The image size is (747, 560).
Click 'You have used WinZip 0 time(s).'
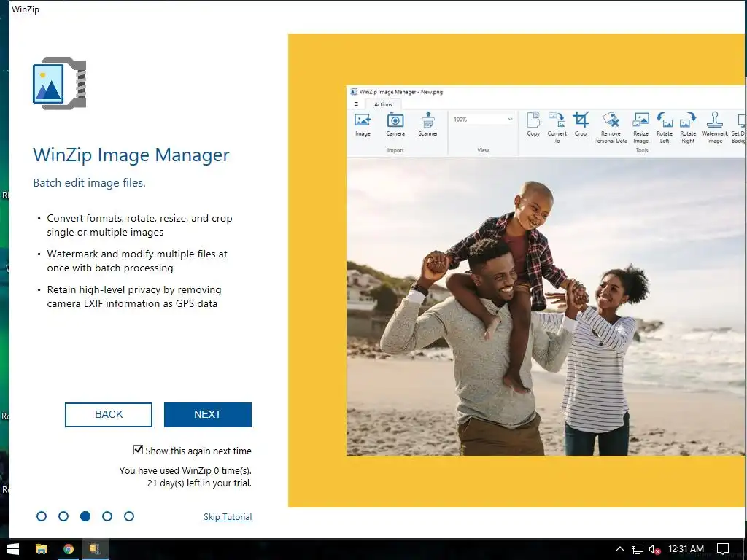click(185, 470)
